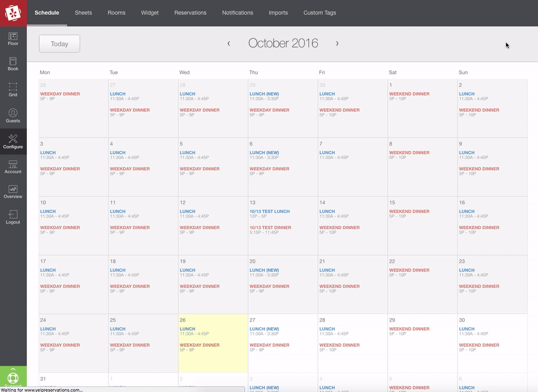The height and width of the screenshot is (392, 538).
Task: Open the Grid view in sidebar
Action: tap(13, 90)
